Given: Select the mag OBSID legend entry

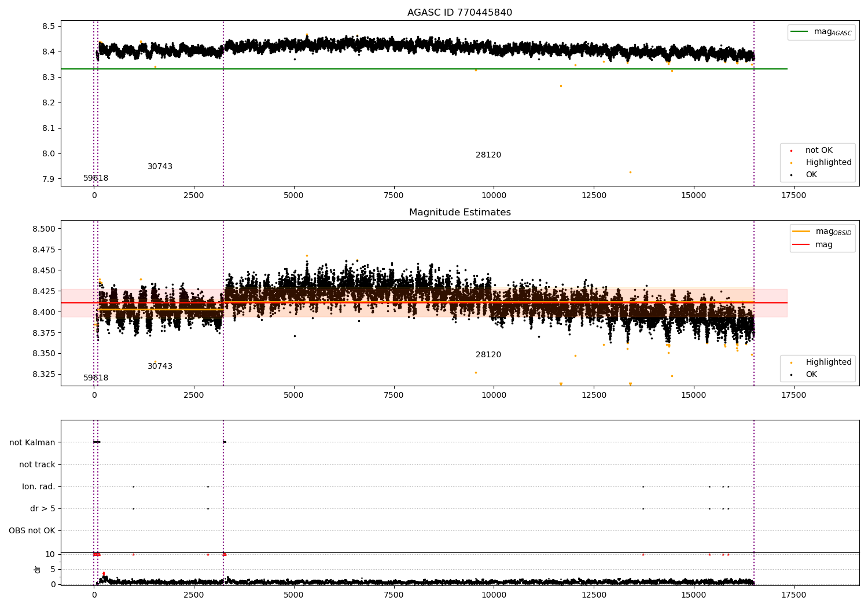Looking at the screenshot, I should tap(822, 232).
